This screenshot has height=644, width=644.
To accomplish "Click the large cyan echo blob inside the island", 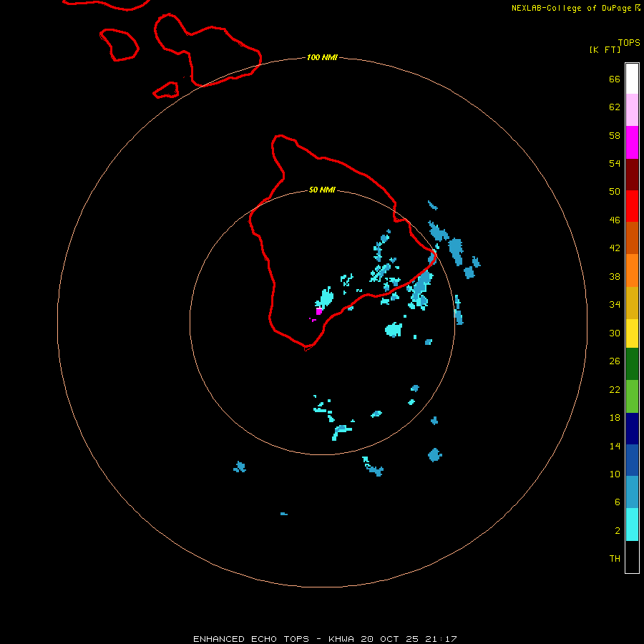I will 325,298.
